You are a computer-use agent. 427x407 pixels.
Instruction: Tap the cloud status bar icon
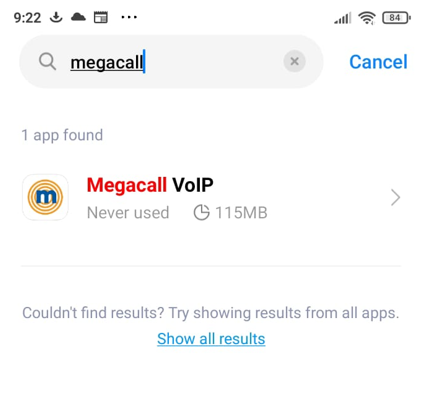click(x=78, y=17)
